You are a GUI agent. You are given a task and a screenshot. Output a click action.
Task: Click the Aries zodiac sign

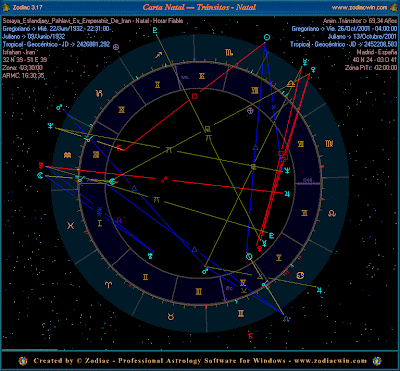click(x=109, y=285)
